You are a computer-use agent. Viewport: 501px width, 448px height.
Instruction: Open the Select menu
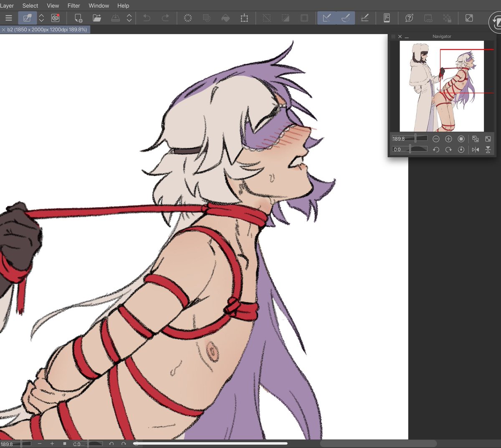click(30, 5)
